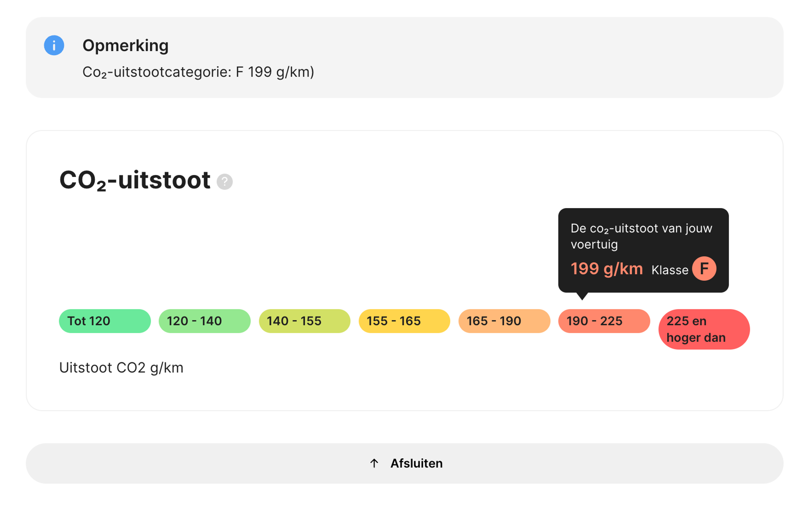
Task: Open the grey question mark help icon
Action: pyautogui.click(x=224, y=182)
